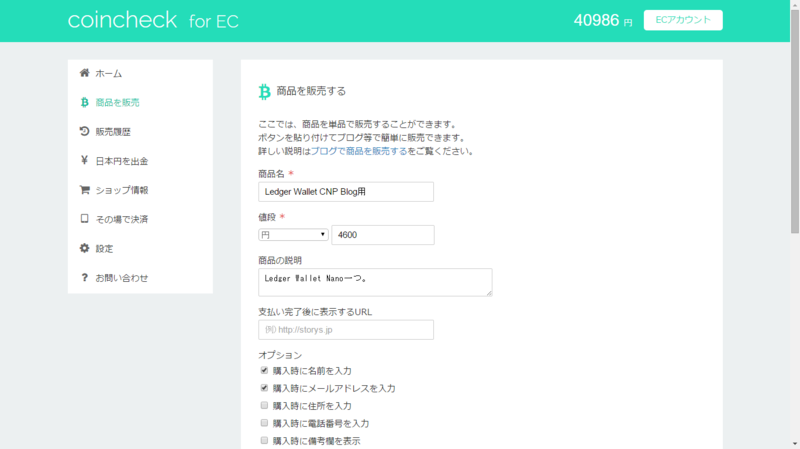The width and height of the screenshot is (800, 449).
Task: Click the payment completion URL field
Action: pyautogui.click(x=346, y=330)
